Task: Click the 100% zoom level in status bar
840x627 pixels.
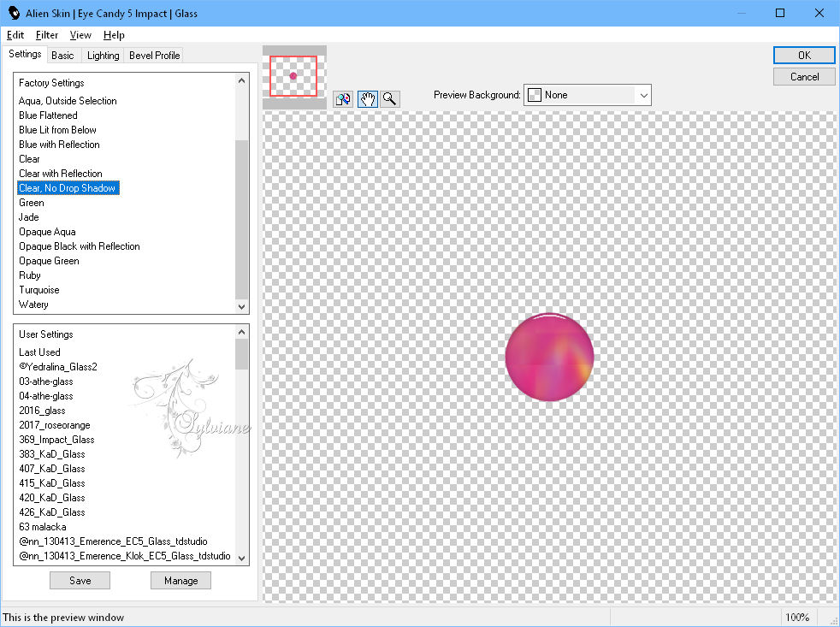Action: point(797,617)
